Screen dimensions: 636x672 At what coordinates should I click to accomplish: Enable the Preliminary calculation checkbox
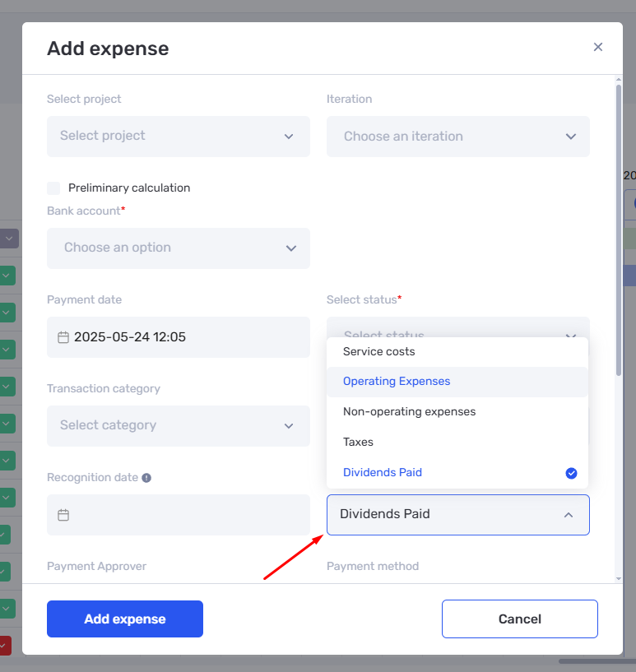click(53, 188)
